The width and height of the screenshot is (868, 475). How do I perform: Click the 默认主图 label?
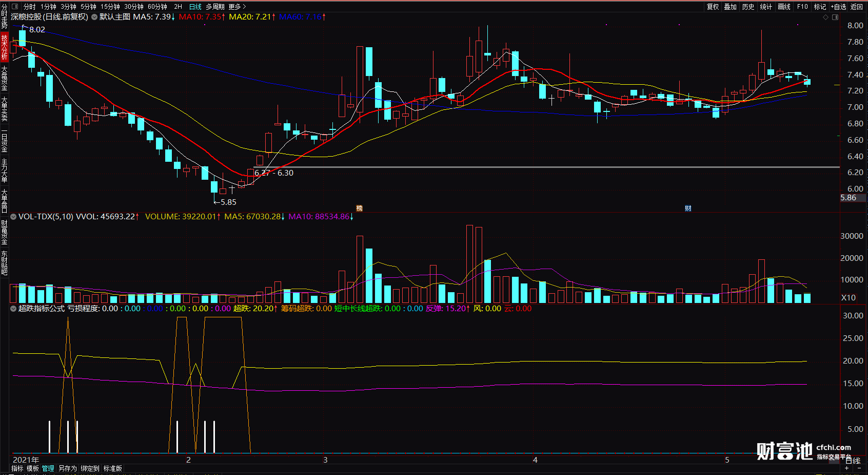tap(115, 17)
